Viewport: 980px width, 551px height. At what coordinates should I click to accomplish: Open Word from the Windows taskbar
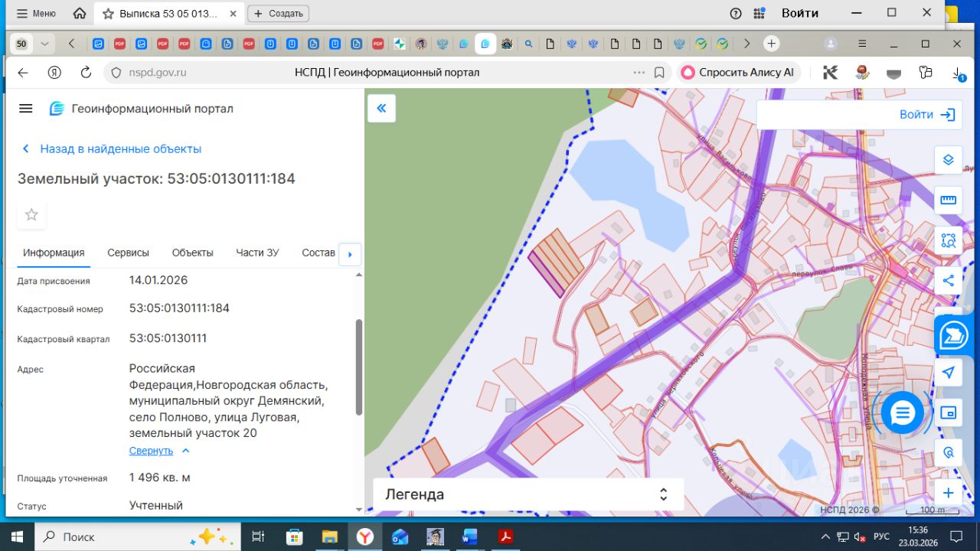point(469,536)
